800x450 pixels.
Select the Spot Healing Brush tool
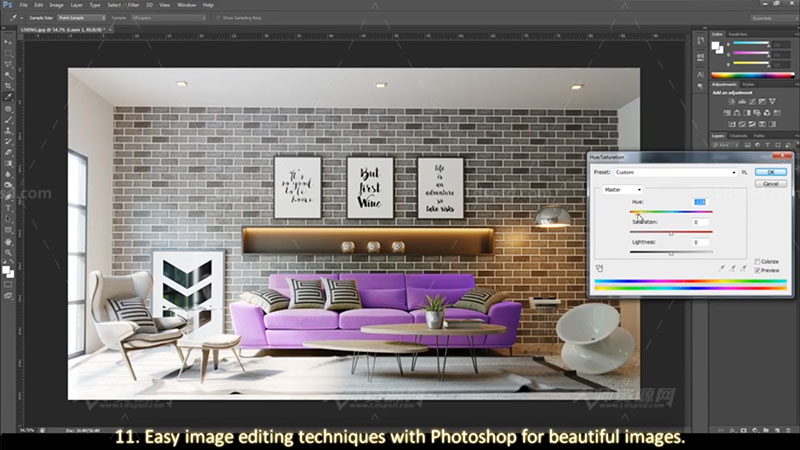tap(8, 109)
